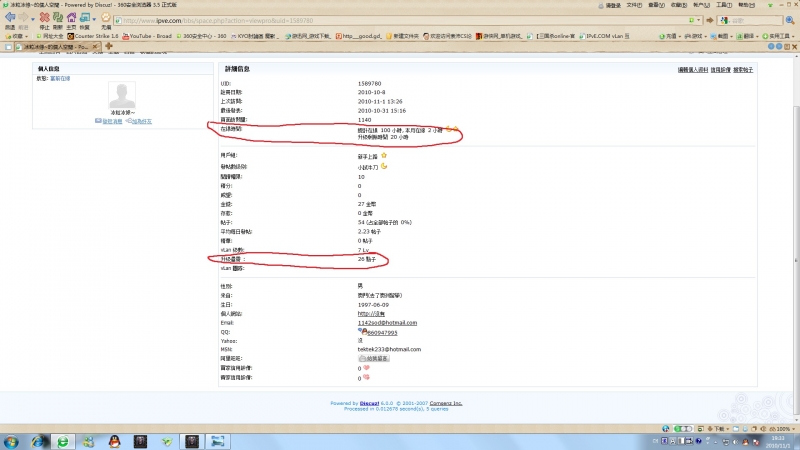
Task: Click the Comsenz Inc. footer link
Action: tap(445, 403)
